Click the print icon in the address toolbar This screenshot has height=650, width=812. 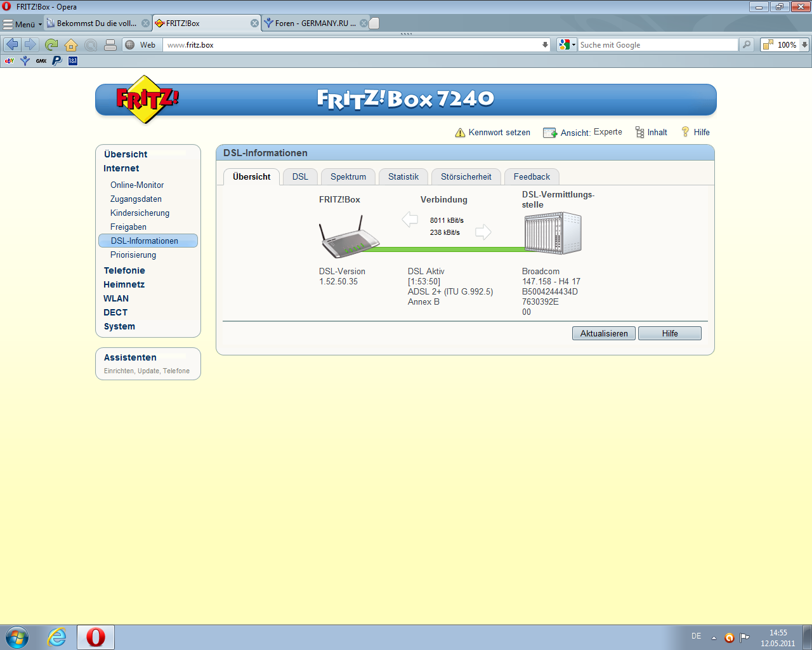click(x=110, y=45)
